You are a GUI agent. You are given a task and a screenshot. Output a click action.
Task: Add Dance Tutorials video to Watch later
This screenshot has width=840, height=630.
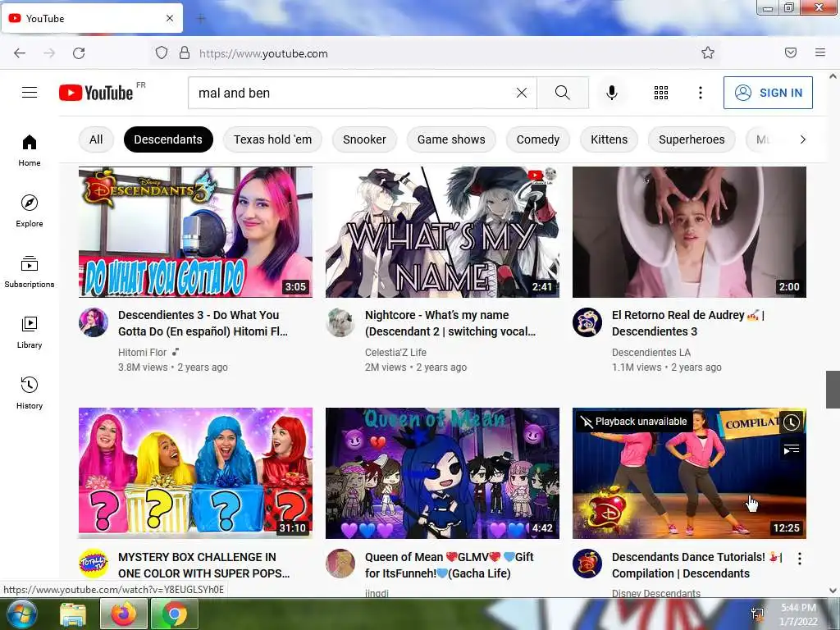pyautogui.click(x=792, y=422)
